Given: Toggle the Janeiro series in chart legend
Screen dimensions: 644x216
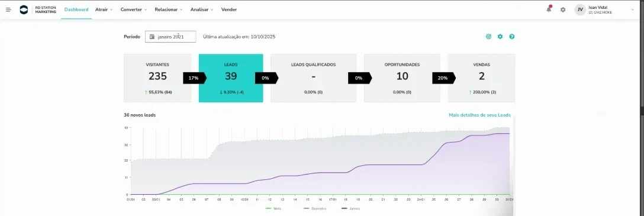Looking at the screenshot, I should click(x=351, y=209).
